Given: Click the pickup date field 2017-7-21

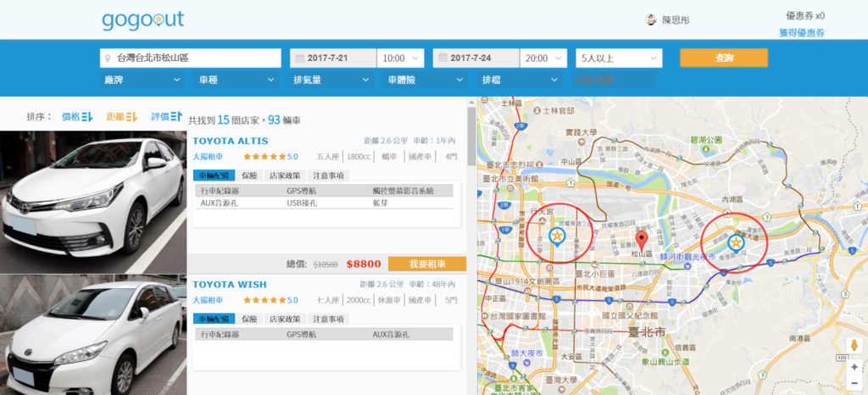Looking at the screenshot, I should 333,58.
